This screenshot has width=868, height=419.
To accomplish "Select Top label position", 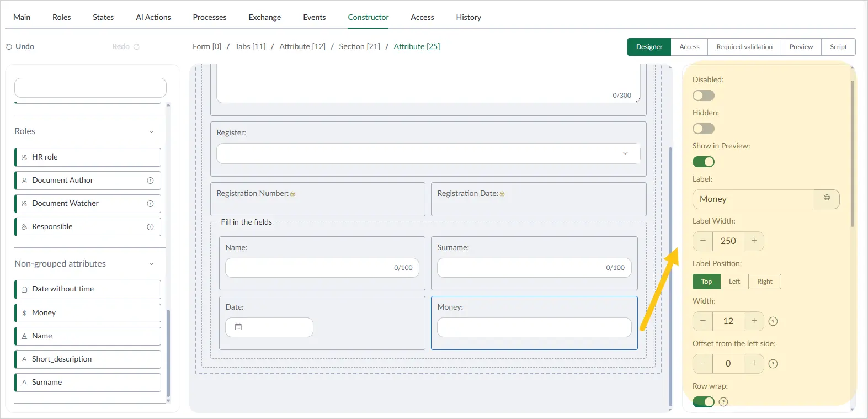I will [706, 282].
